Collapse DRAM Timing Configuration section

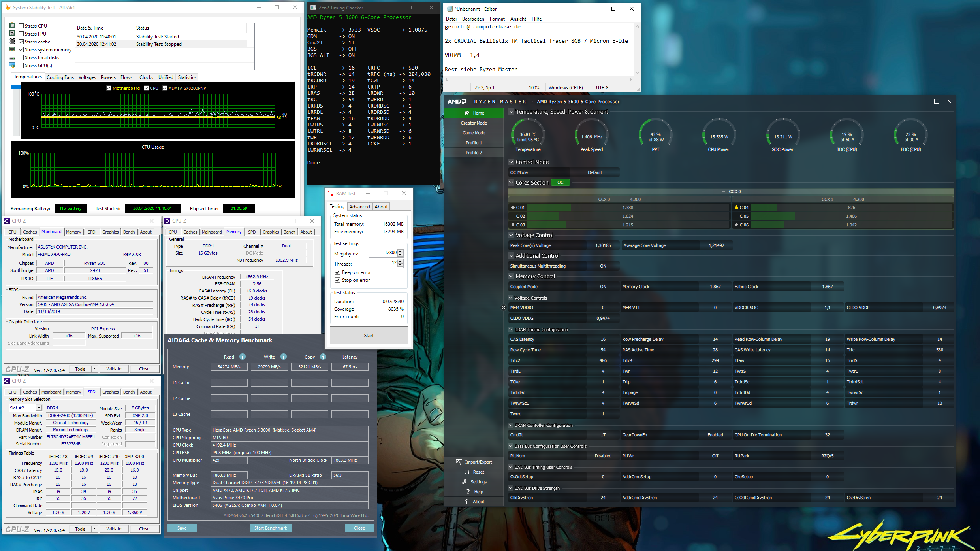click(511, 330)
